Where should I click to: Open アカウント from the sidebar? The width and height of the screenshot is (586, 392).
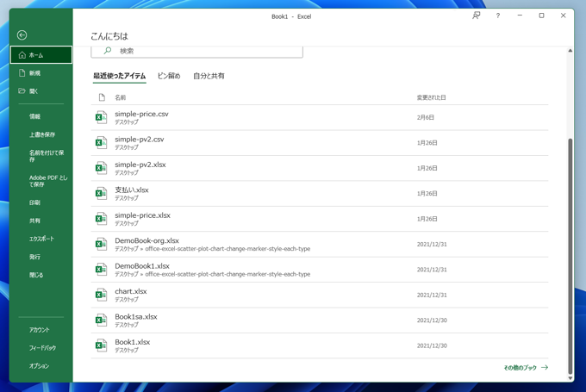coord(40,330)
